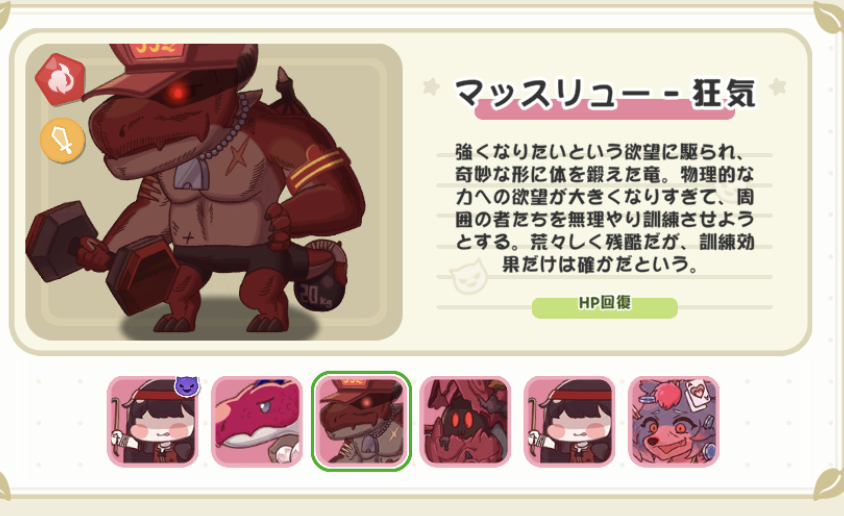Select the pink dragon thumbnail
Viewport: 844px width, 516px height.
click(x=257, y=421)
